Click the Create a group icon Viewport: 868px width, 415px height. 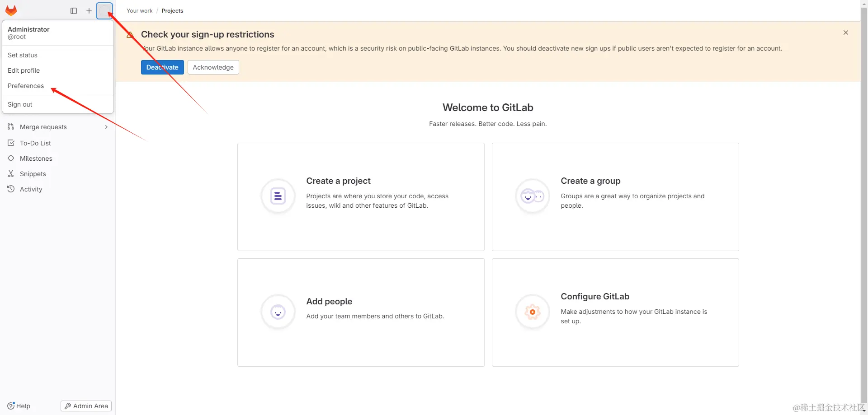(x=533, y=196)
